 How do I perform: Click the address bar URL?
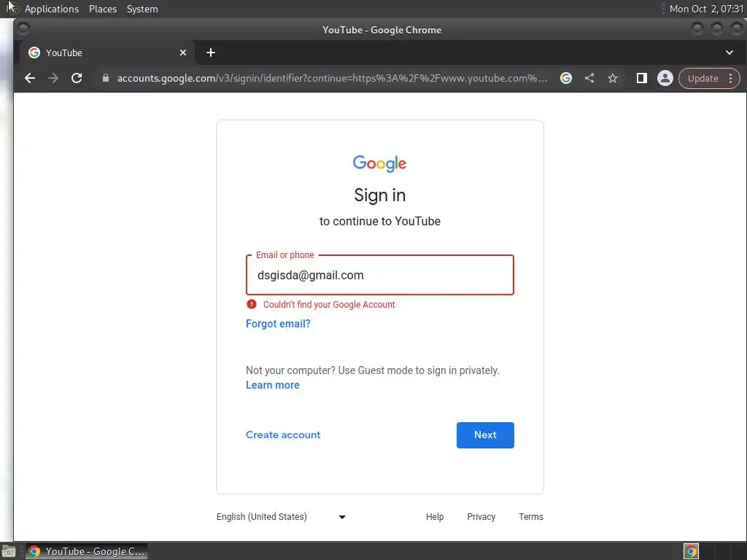332,78
